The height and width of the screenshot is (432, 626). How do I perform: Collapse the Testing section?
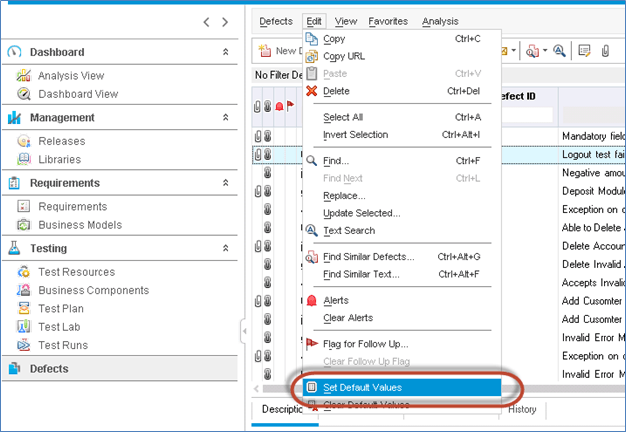tap(224, 248)
